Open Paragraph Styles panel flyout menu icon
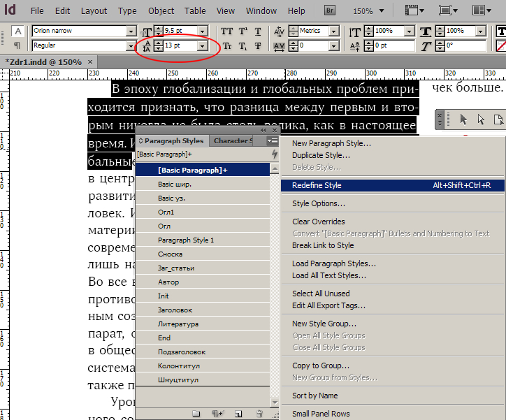506x420 pixels. [273, 140]
